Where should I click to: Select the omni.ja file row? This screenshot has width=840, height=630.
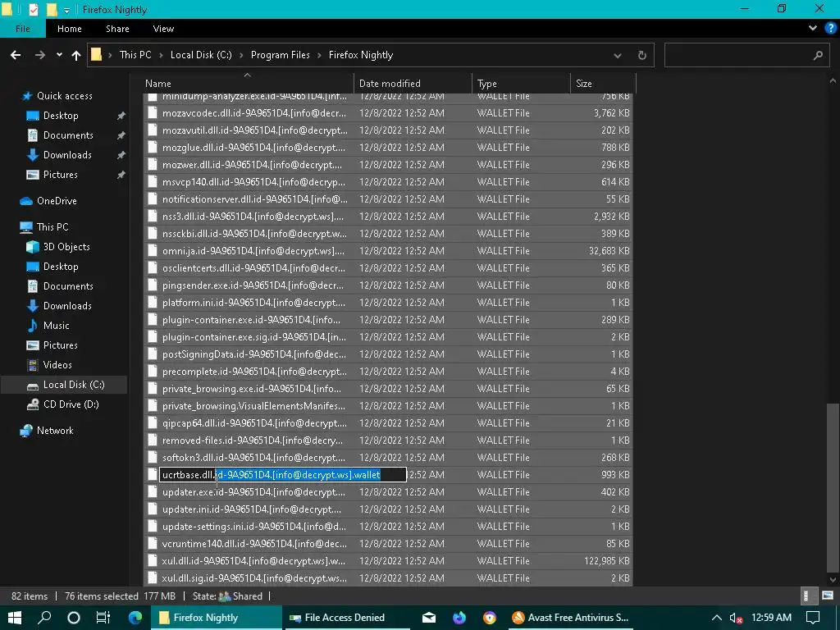pos(388,251)
